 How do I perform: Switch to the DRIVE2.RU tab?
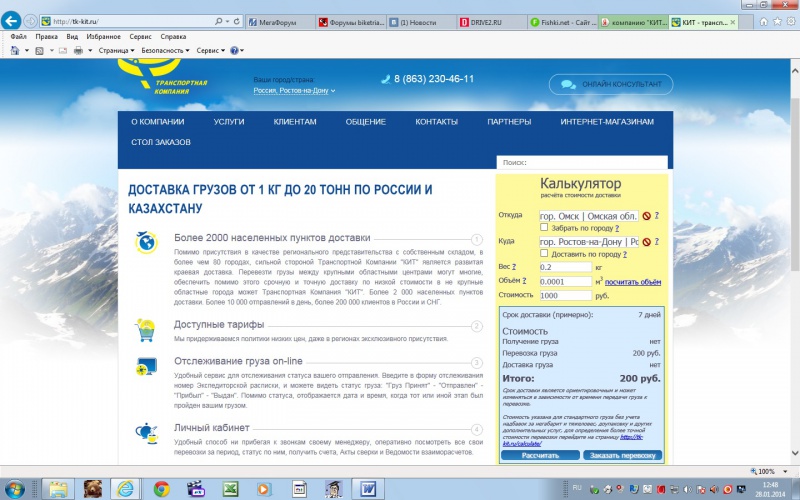(492, 22)
